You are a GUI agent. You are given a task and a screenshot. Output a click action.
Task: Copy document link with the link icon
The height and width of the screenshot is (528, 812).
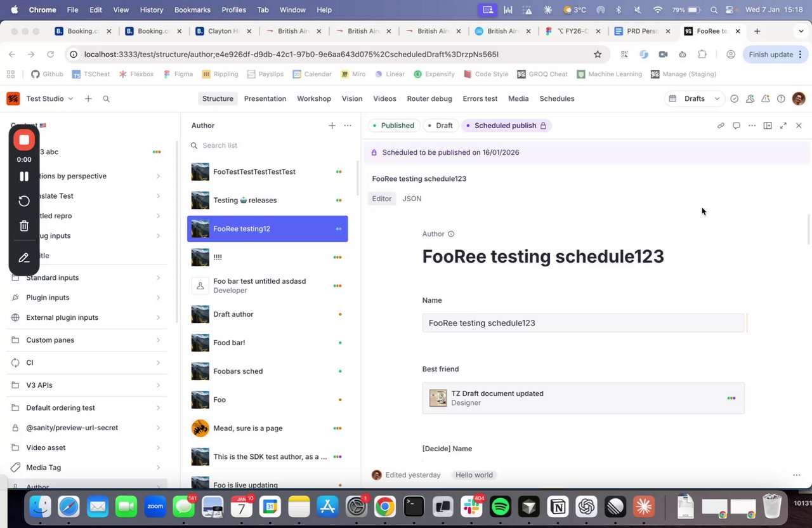click(721, 126)
